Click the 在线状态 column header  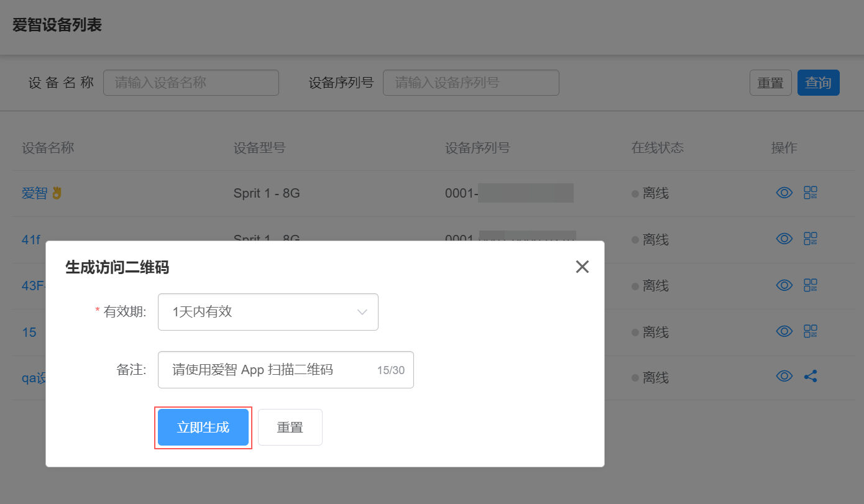point(656,148)
